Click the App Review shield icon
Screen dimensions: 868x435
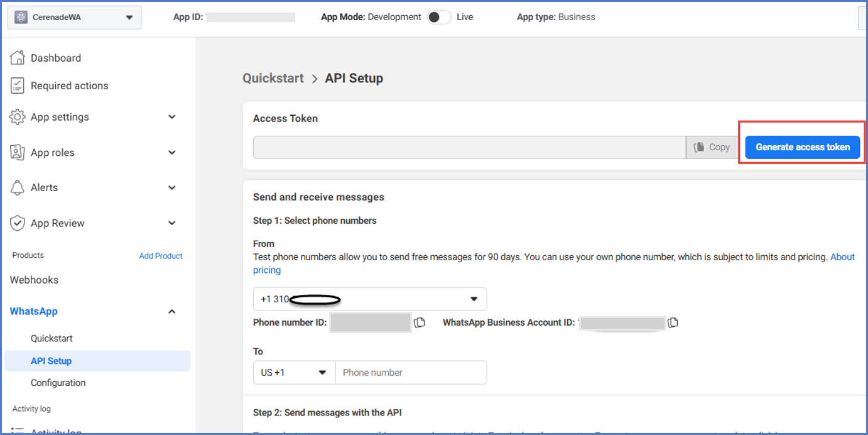tap(18, 223)
